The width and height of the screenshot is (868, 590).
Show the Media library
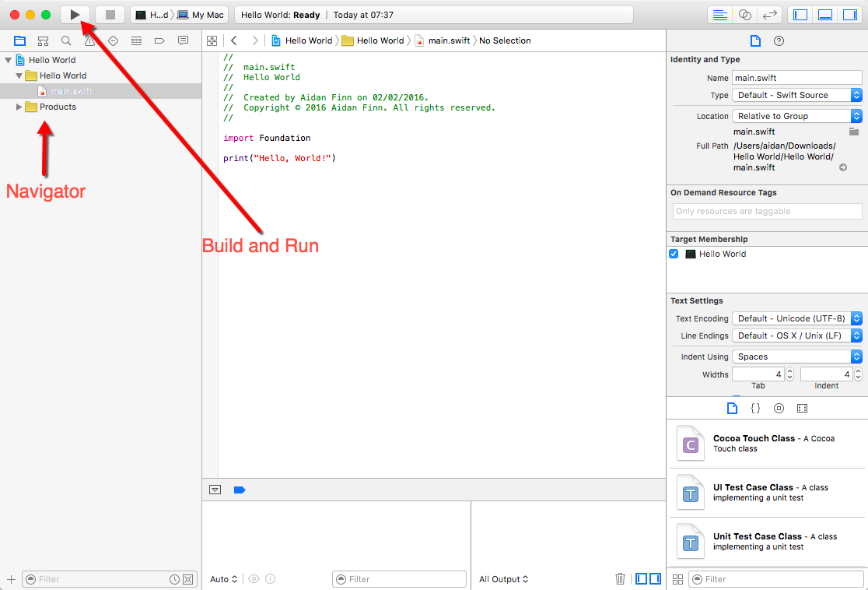(802, 409)
